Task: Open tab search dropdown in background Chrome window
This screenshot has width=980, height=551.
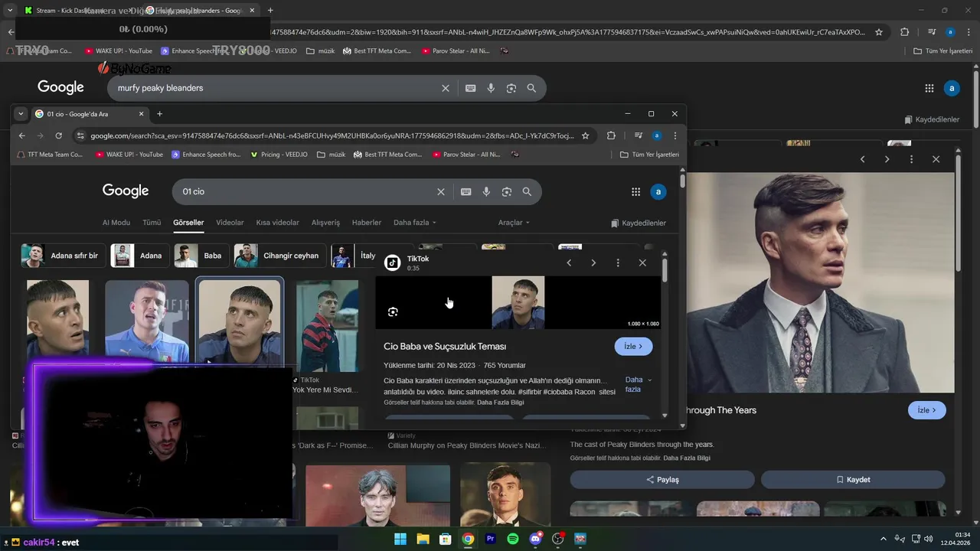Action: click(x=10, y=10)
